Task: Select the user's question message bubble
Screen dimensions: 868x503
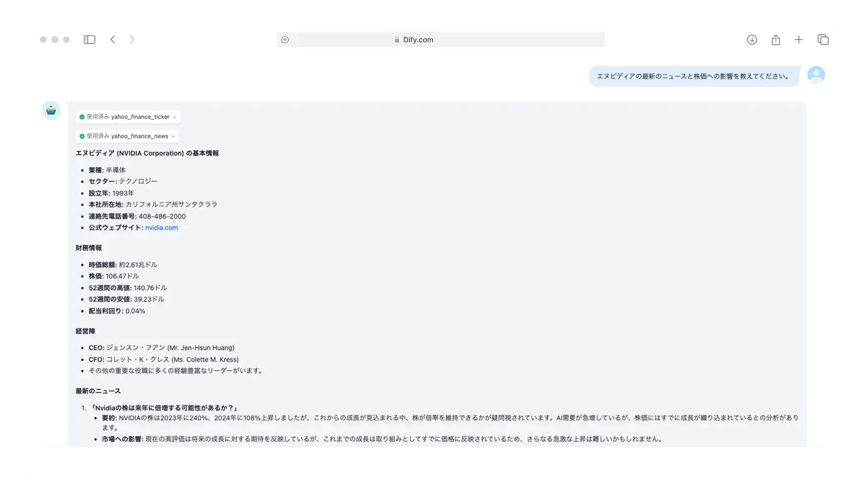Action: [694, 76]
